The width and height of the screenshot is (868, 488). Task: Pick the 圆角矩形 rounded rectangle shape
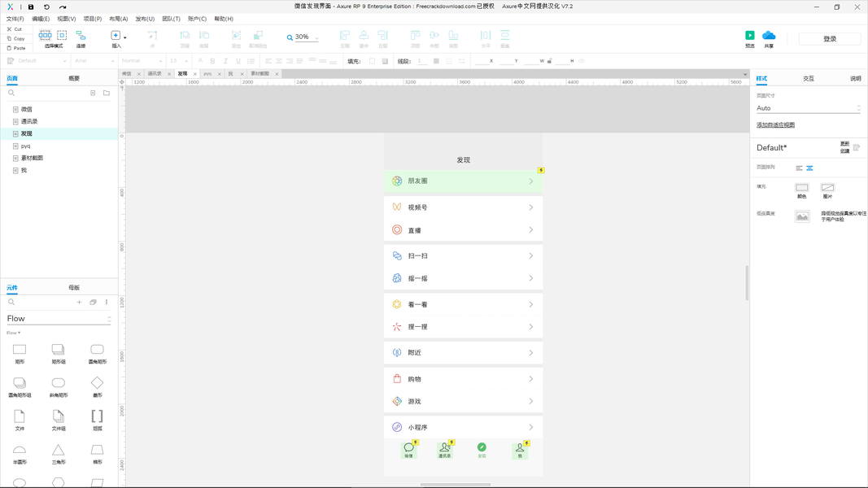[97, 354]
